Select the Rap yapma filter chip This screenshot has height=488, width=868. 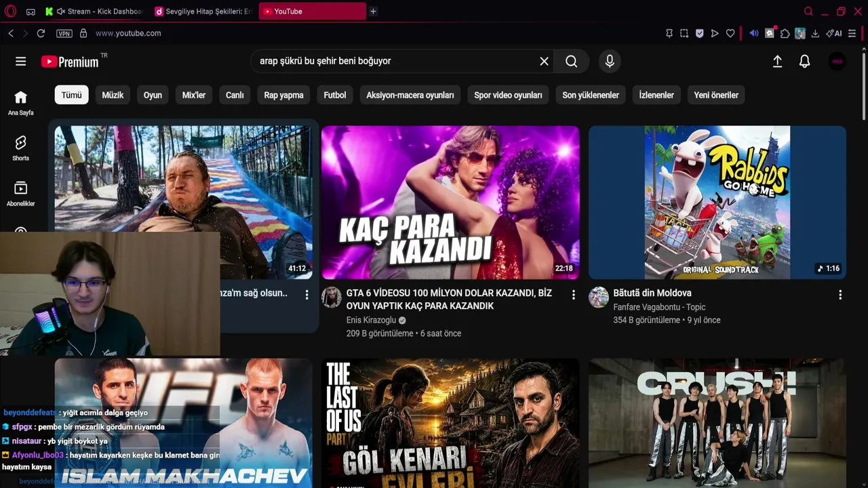283,95
